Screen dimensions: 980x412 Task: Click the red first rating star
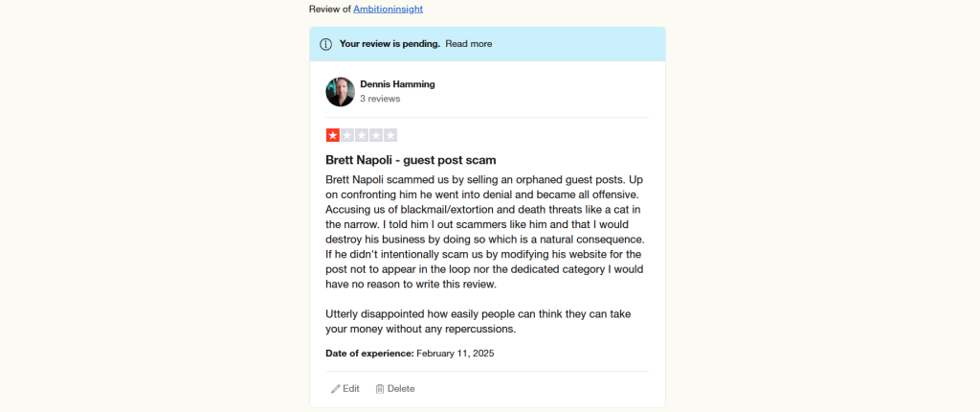coord(332,135)
